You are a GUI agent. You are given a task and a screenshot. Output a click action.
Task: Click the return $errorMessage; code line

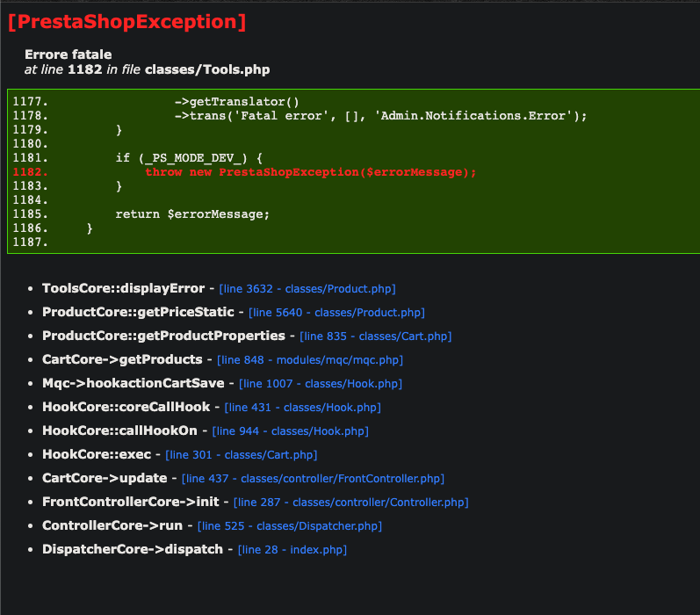[x=192, y=214]
